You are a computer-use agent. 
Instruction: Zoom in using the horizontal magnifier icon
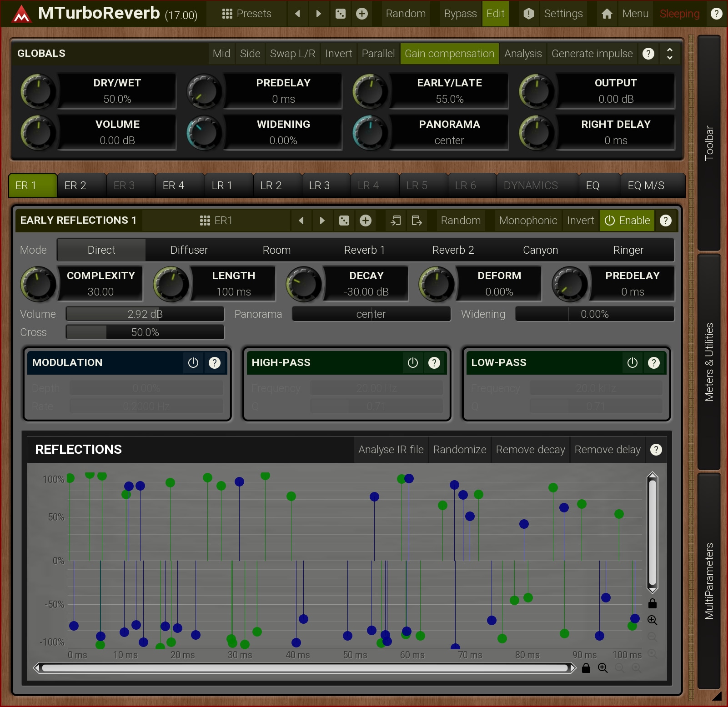[602, 668]
